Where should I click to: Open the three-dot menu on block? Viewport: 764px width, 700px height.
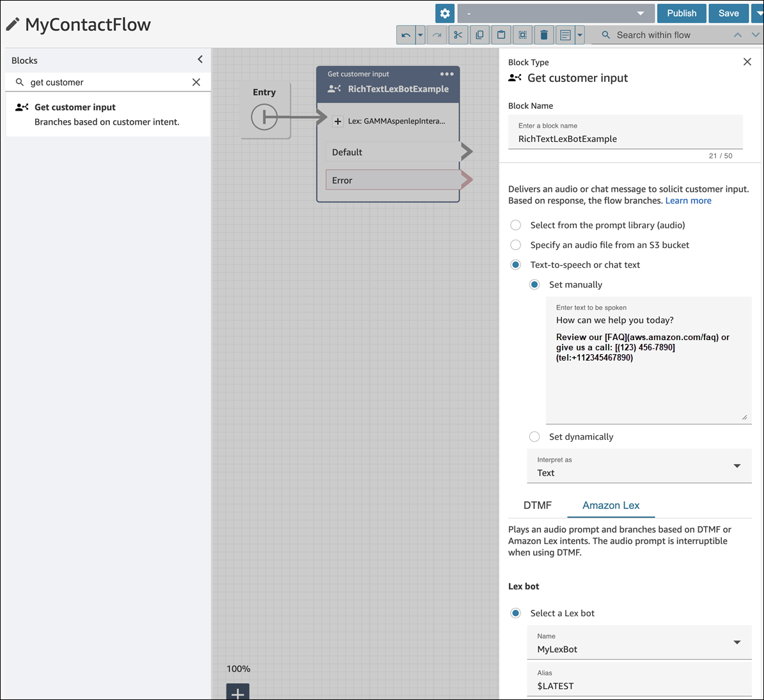pyautogui.click(x=447, y=74)
